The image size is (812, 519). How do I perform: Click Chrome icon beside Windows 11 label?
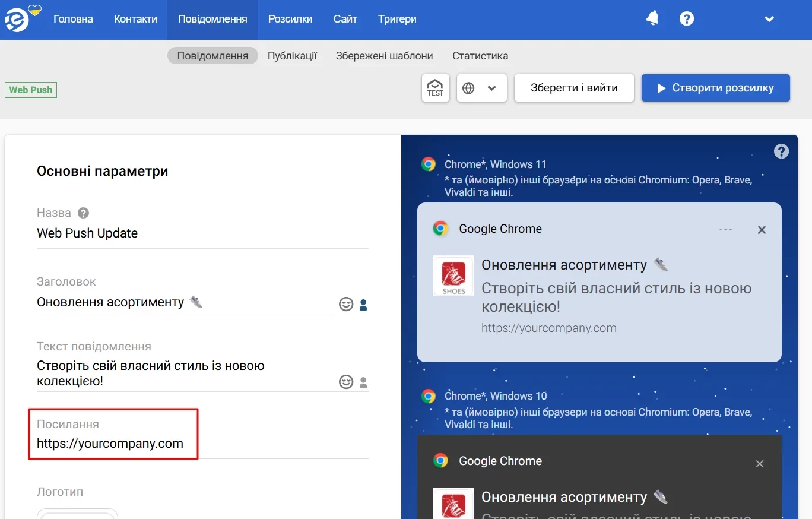[429, 164]
